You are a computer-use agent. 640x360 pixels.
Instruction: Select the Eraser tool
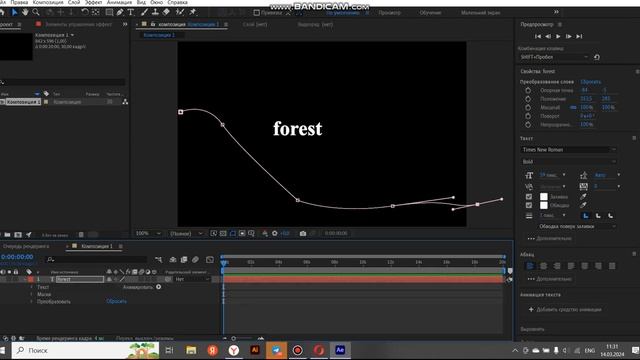pyautogui.click(x=166, y=12)
